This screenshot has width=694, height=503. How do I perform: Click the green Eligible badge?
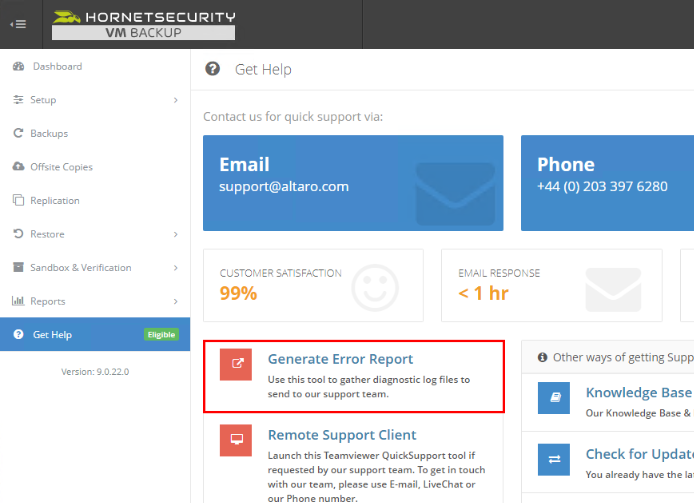162,335
